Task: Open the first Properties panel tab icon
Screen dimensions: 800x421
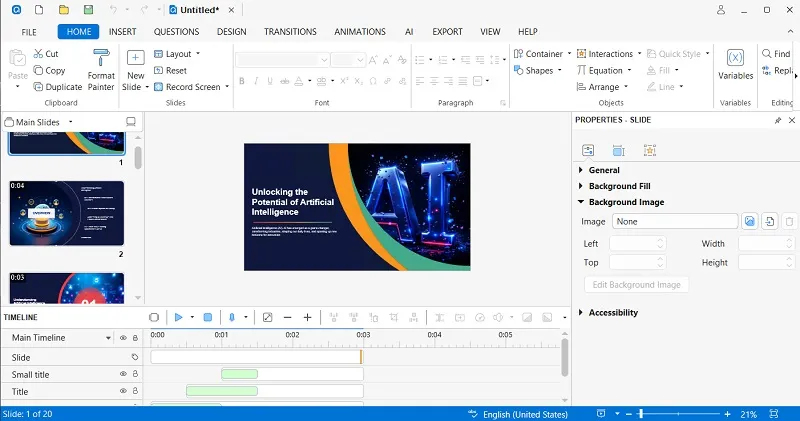Action: point(588,150)
